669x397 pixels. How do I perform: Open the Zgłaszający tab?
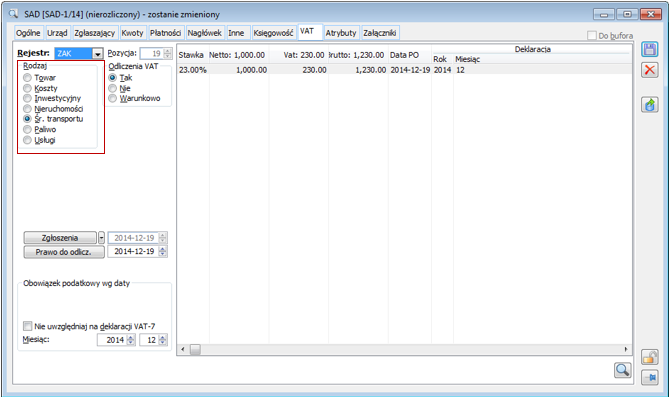[x=94, y=33]
